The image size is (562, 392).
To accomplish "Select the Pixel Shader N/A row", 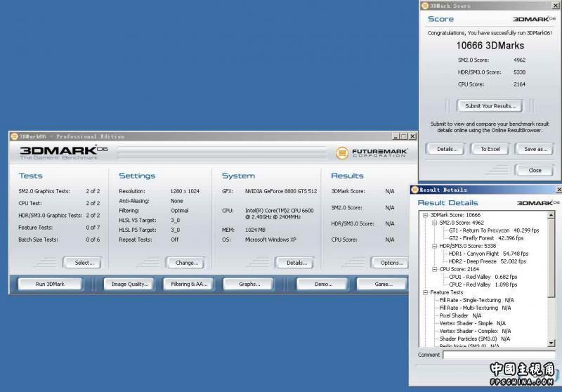I will coord(460,315).
